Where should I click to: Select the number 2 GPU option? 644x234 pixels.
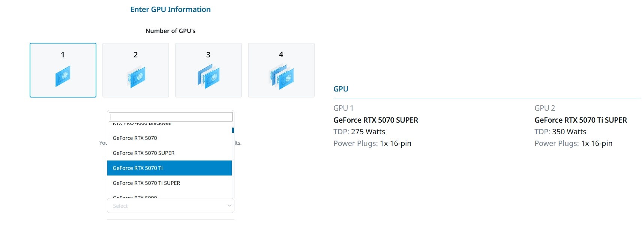136,70
